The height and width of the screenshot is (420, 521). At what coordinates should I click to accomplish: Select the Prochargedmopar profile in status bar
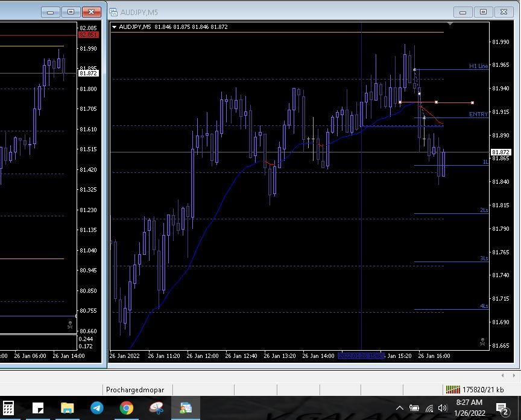(134, 390)
